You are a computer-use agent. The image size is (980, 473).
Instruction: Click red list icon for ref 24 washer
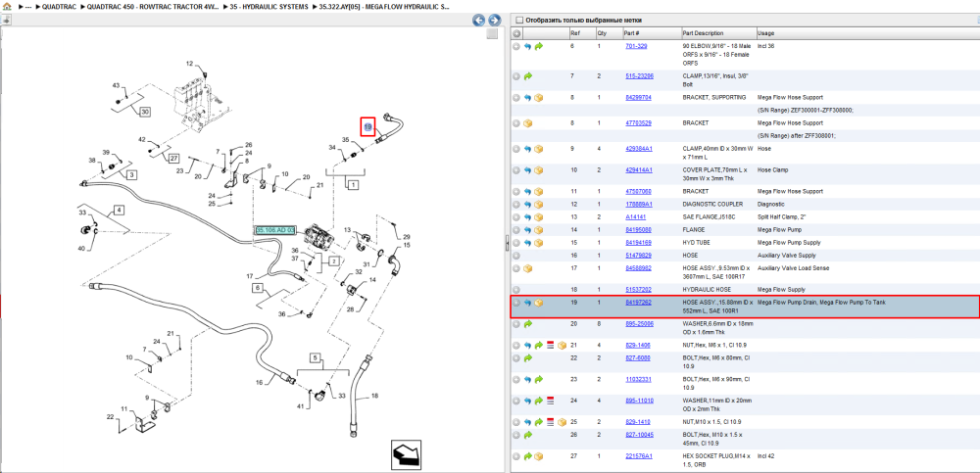click(x=551, y=401)
